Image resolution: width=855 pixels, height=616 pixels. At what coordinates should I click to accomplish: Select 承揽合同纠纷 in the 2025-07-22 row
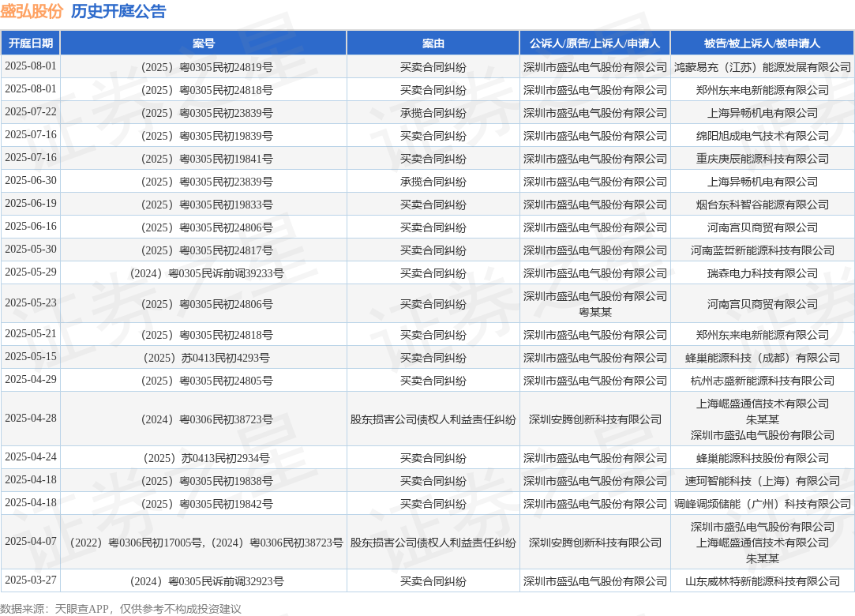pos(433,113)
